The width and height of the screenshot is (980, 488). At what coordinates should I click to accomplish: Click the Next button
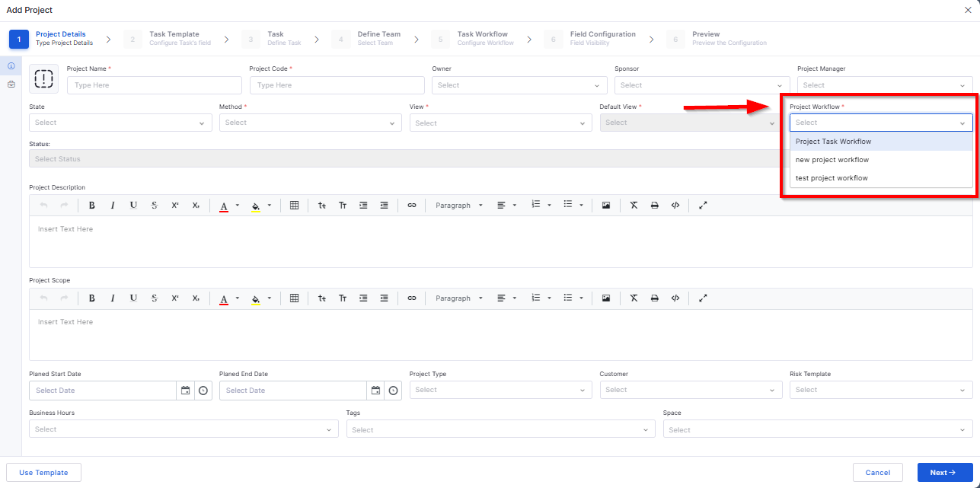(x=945, y=473)
